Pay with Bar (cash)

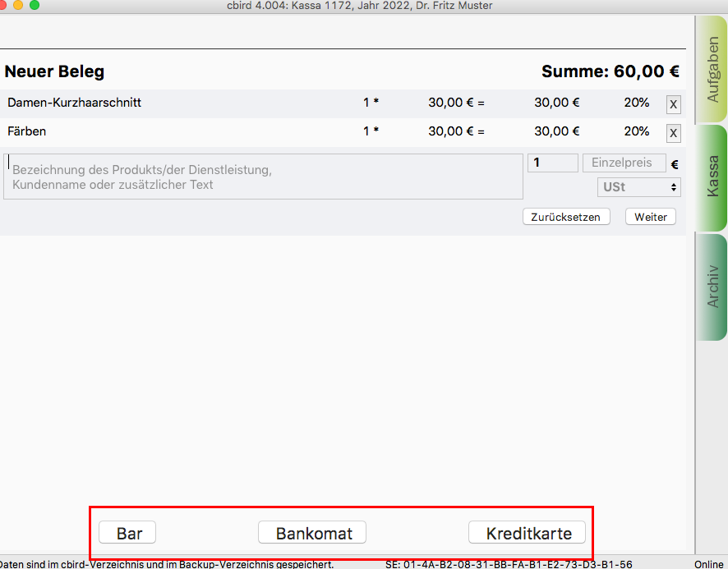pyautogui.click(x=127, y=533)
